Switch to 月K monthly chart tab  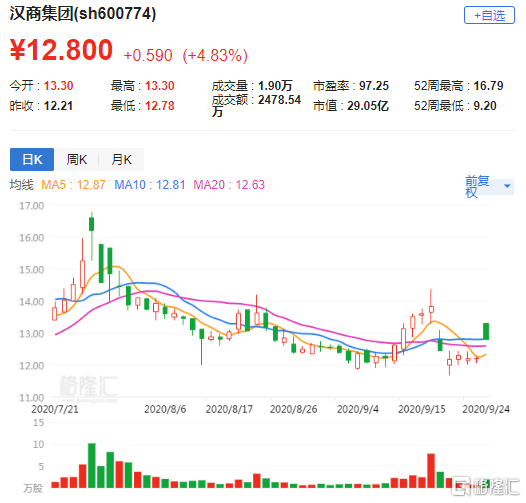point(121,159)
